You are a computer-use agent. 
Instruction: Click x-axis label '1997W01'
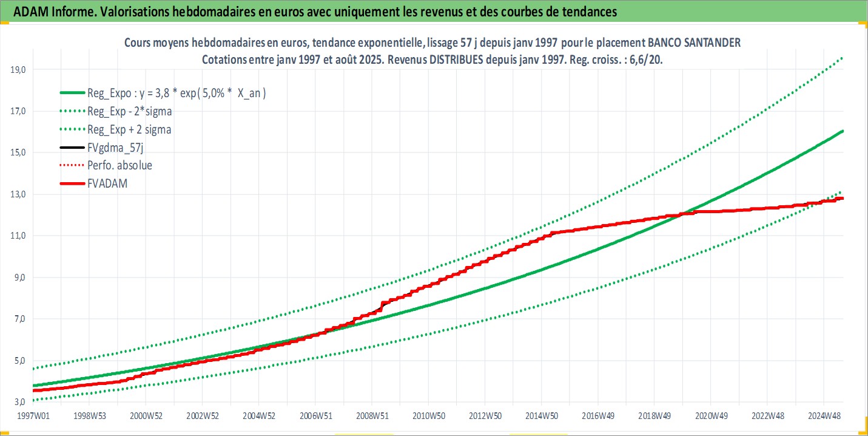point(32,416)
